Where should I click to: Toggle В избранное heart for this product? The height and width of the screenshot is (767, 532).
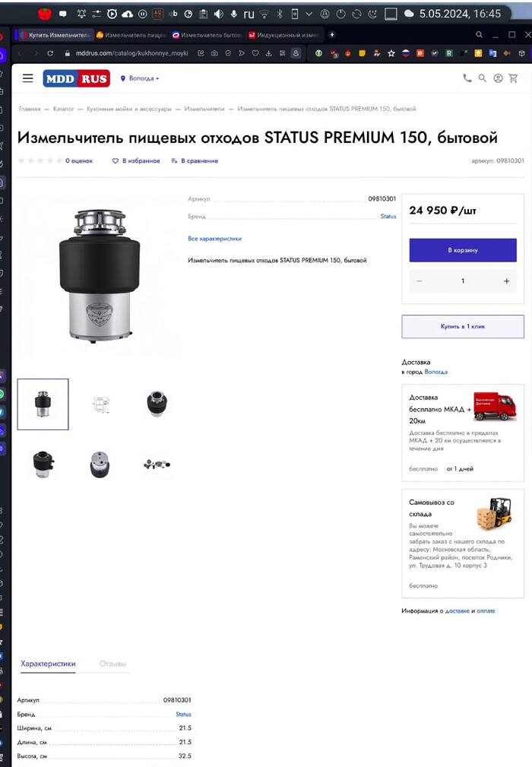point(136,160)
